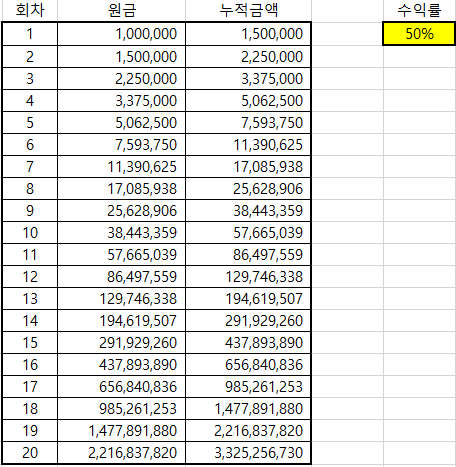Select the 회차 cell with value 8

pyautogui.click(x=30, y=189)
